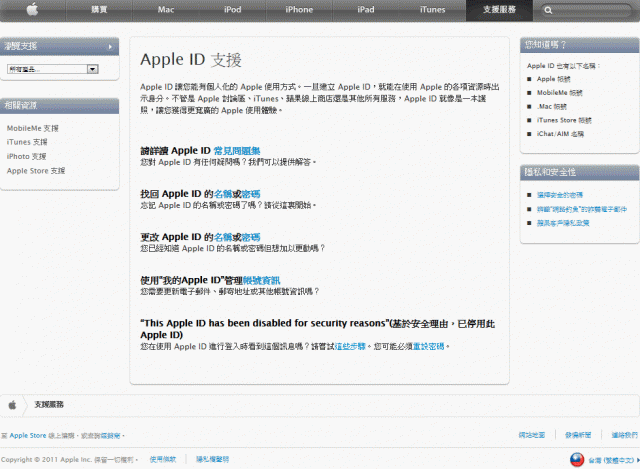Open the iPod navigation tab

pos(232,10)
